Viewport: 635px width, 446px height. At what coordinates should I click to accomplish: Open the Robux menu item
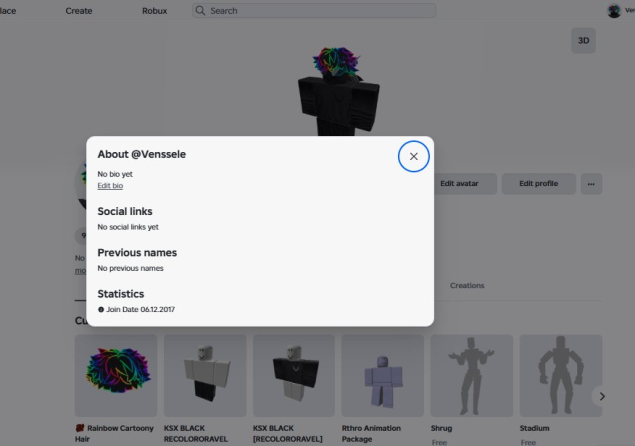154,11
